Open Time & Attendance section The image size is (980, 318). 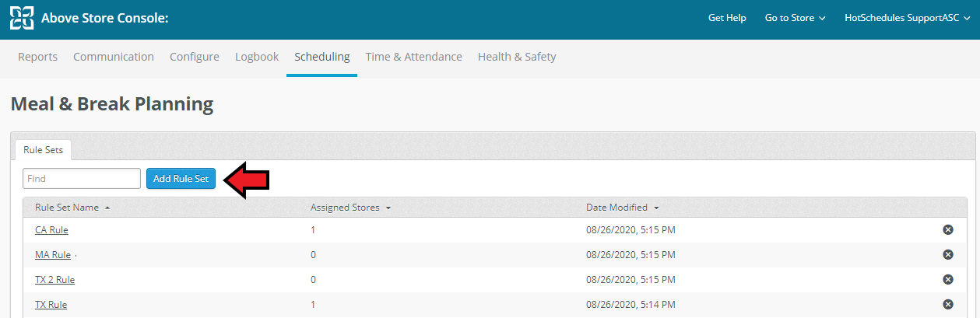(x=413, y=57)
